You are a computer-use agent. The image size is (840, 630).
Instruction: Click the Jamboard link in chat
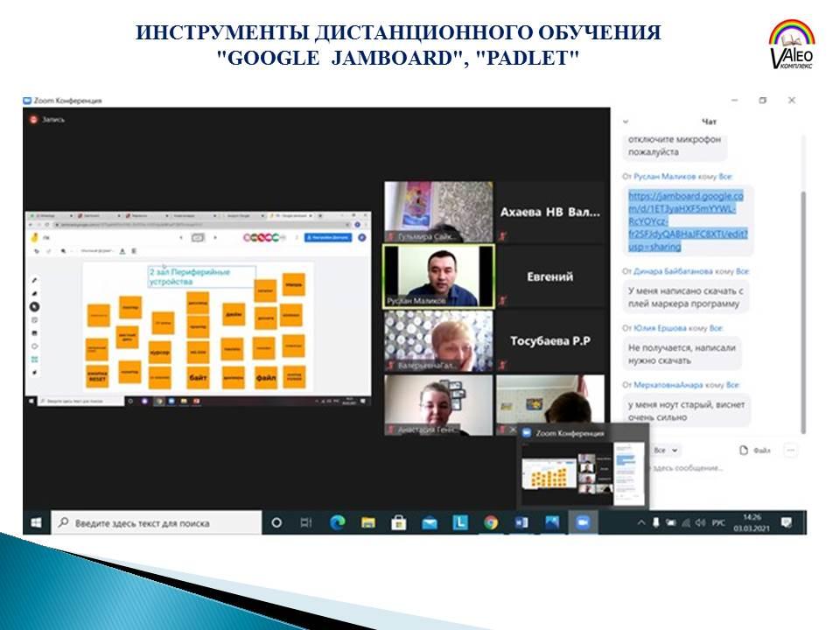pyautogui.click(x=688, y=220)
